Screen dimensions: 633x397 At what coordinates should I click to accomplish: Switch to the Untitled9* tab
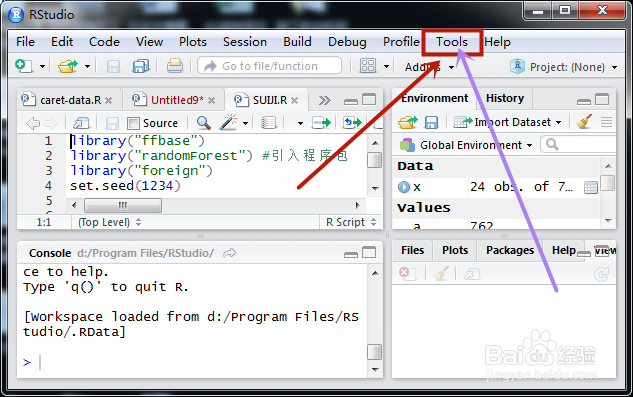[177, 100]
